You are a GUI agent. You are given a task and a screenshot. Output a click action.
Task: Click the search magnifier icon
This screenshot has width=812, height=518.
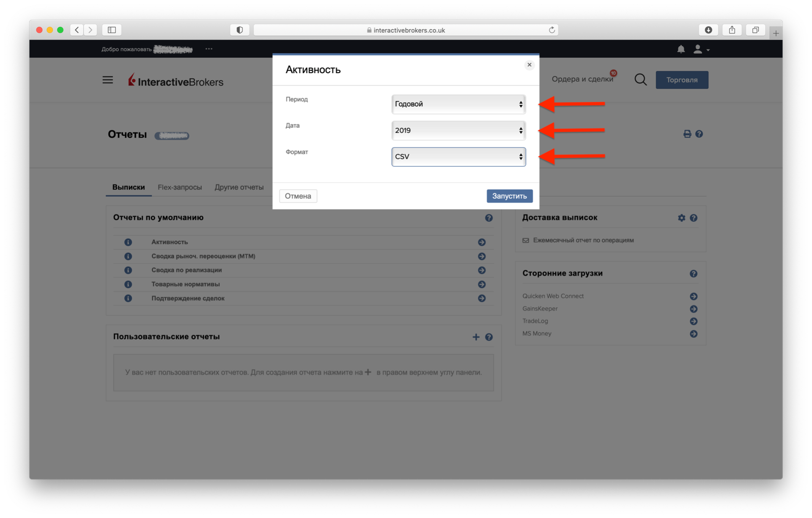(640, 80)
